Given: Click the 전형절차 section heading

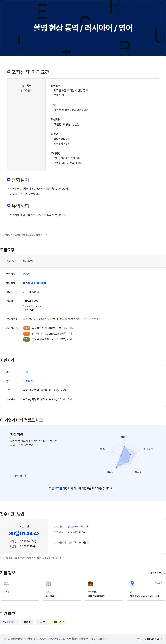Looking at the screenshot, I should click(20, 180).
